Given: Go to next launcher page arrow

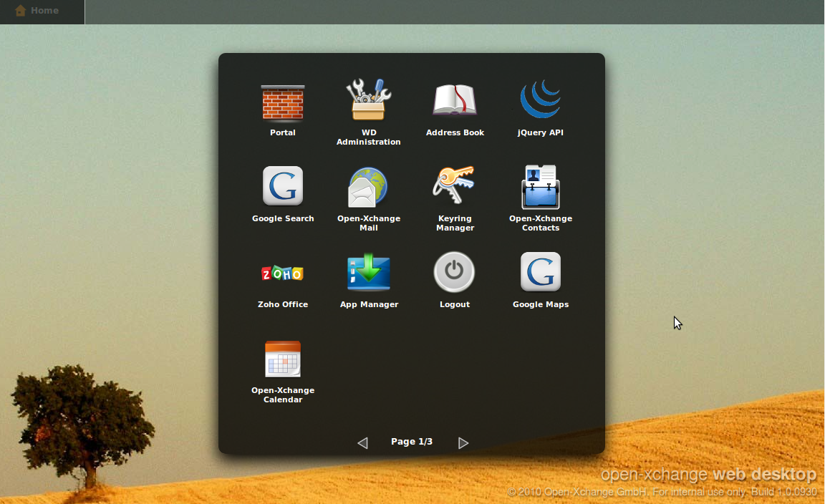Looking at the screenshot, I should tap(463, 443).
